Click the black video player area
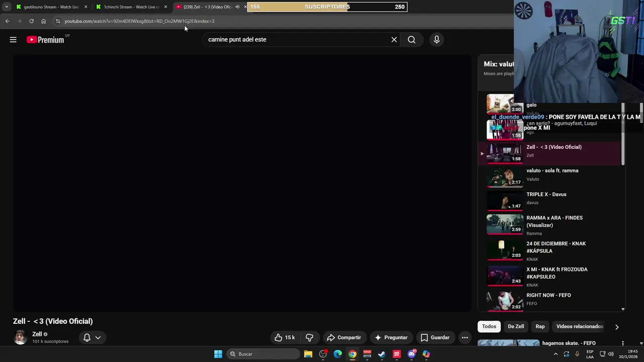 tap(242, 183)
